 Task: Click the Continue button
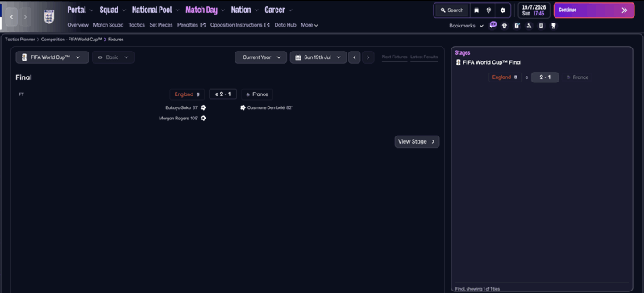tap(594, 10)
